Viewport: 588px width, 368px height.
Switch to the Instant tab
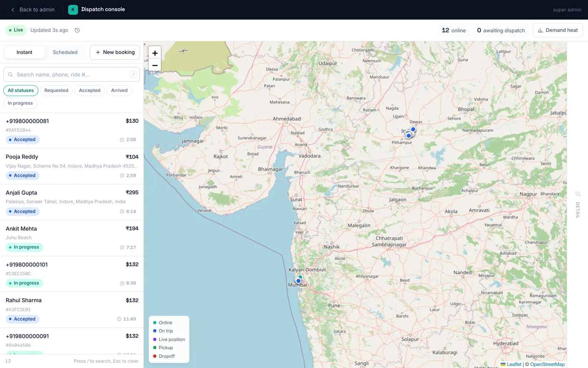click(24, 52)
